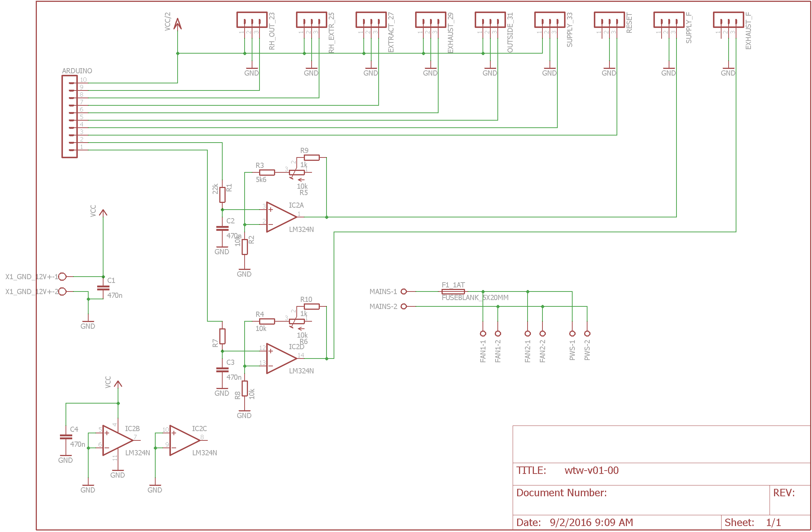Select the EXHAUST_29 connector symbol

click(x=431, y=20)
